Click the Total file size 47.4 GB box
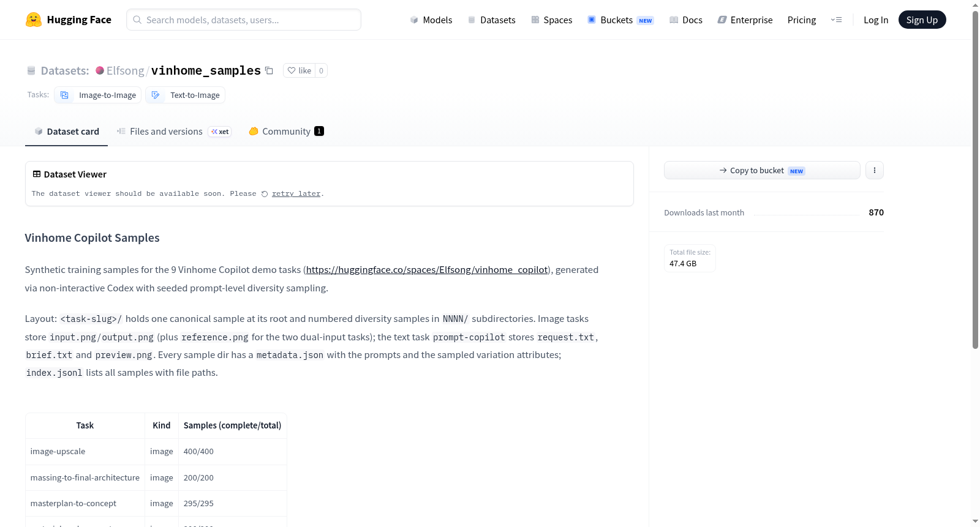Viewport: 980px width, 527px height. click(x=690, y=258)
